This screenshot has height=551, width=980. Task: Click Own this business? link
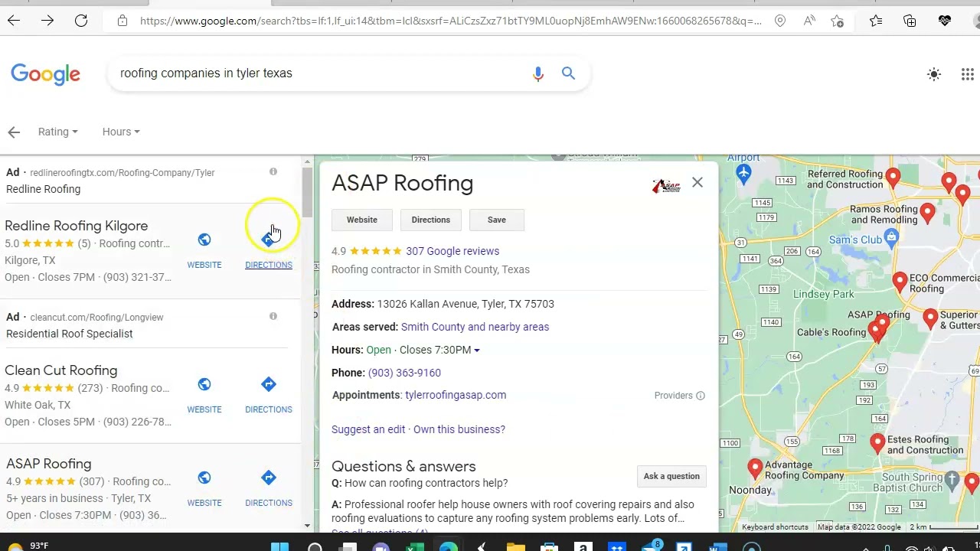point(459,429)
